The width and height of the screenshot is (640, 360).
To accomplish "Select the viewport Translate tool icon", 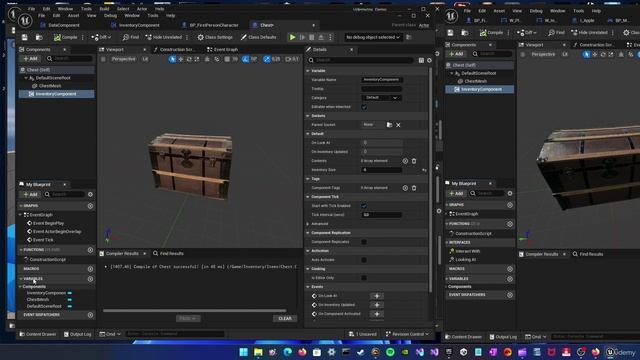I will 181,59.
